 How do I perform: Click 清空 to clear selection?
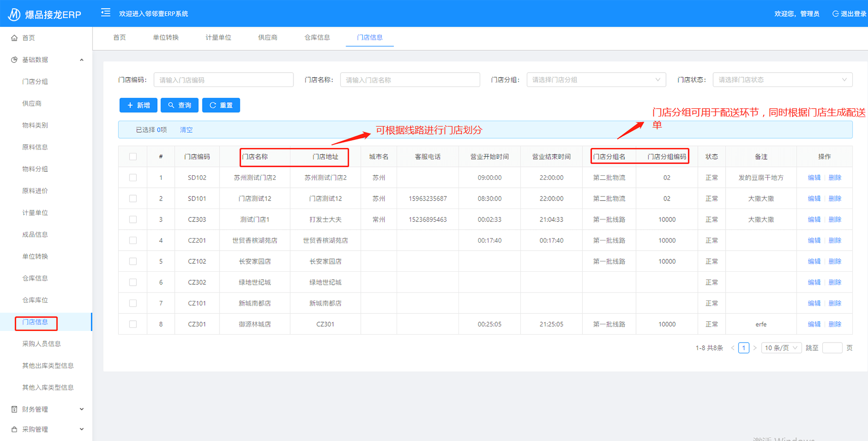(x=186, y=130)
